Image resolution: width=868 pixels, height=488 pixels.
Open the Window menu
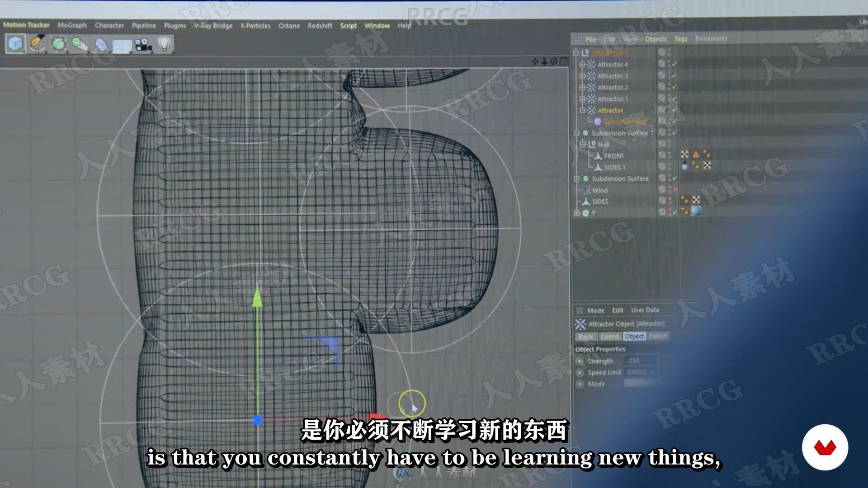377,26
